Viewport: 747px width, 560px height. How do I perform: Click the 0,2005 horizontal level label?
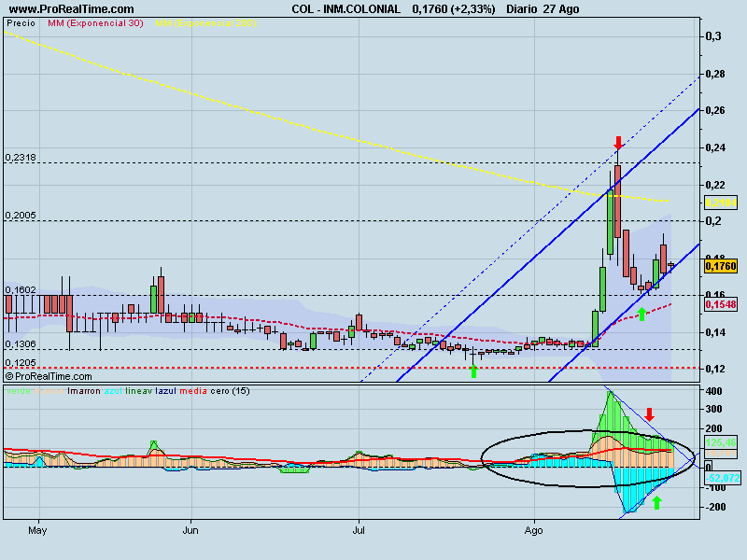click(21, 216)
